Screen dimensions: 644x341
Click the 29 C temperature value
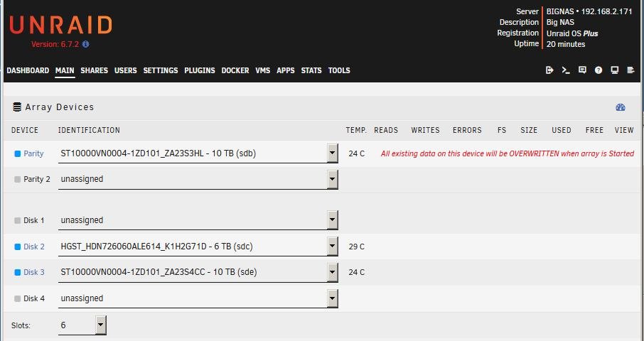[357, 247]
